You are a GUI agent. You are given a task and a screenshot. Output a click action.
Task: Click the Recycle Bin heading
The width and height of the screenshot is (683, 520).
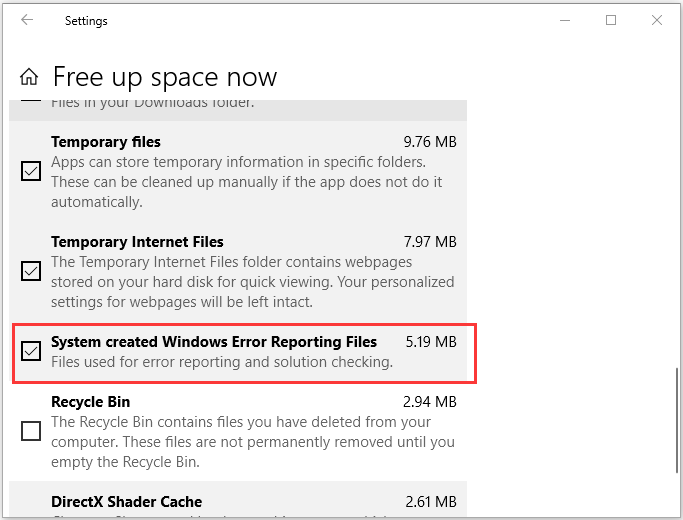pos(91,402)
